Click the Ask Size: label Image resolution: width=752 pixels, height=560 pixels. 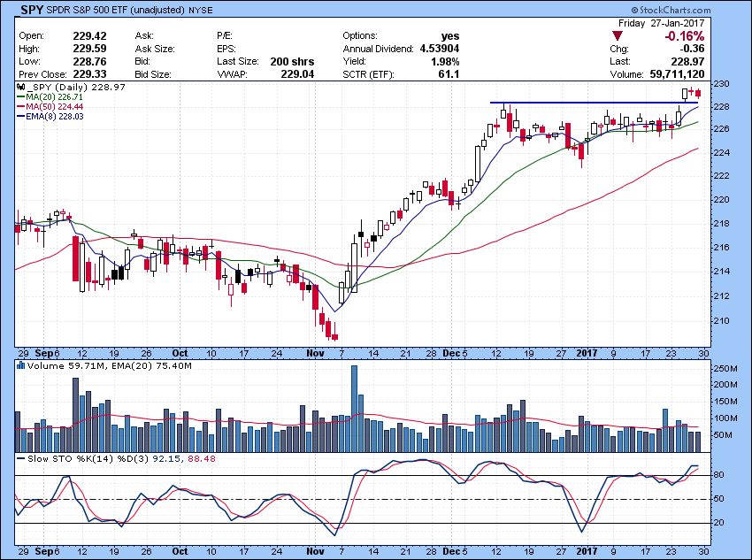[155, 49]
